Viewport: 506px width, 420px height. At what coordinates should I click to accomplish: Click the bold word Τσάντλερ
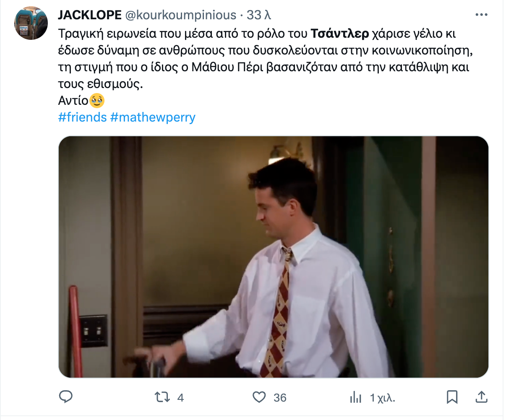[340, 33]
